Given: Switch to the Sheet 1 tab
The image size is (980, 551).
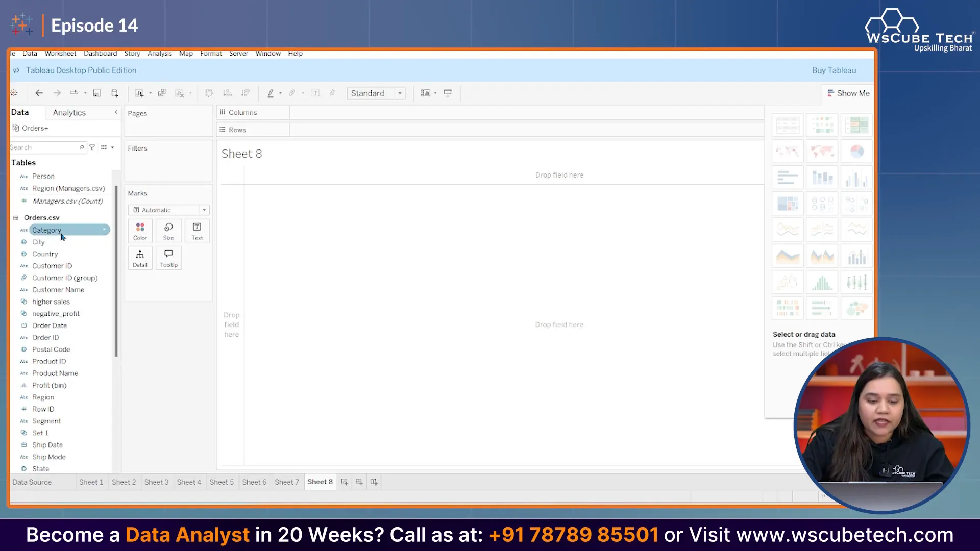Looking at the screenshot, I should coord(91,482).
